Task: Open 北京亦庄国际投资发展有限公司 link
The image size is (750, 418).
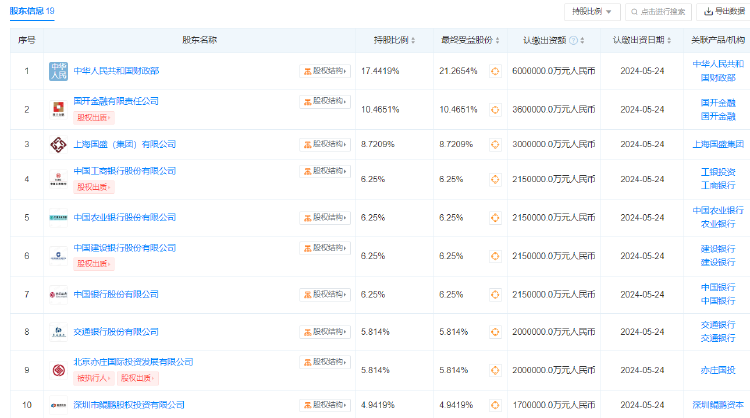Action: pyautogui.click(x=133, y=362)
